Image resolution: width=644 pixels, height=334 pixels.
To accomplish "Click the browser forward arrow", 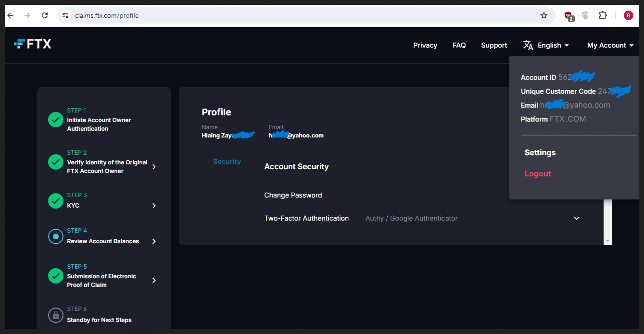I will pyautogui.click(x=27, y=15).
